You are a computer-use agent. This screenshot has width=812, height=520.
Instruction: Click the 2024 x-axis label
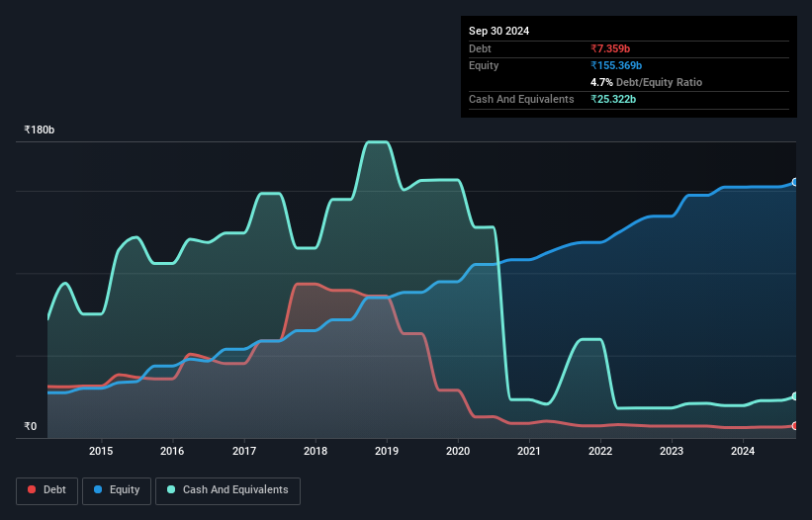click(743, 451)
